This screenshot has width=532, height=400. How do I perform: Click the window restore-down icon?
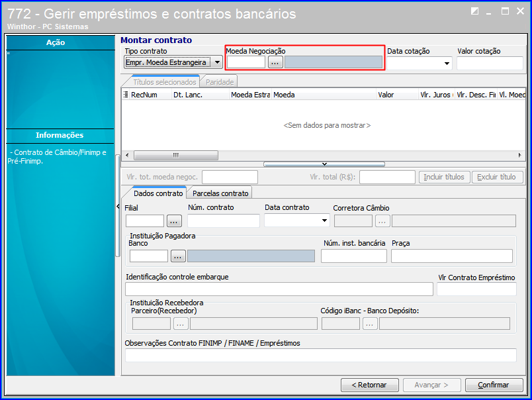(x=474, y=11)
